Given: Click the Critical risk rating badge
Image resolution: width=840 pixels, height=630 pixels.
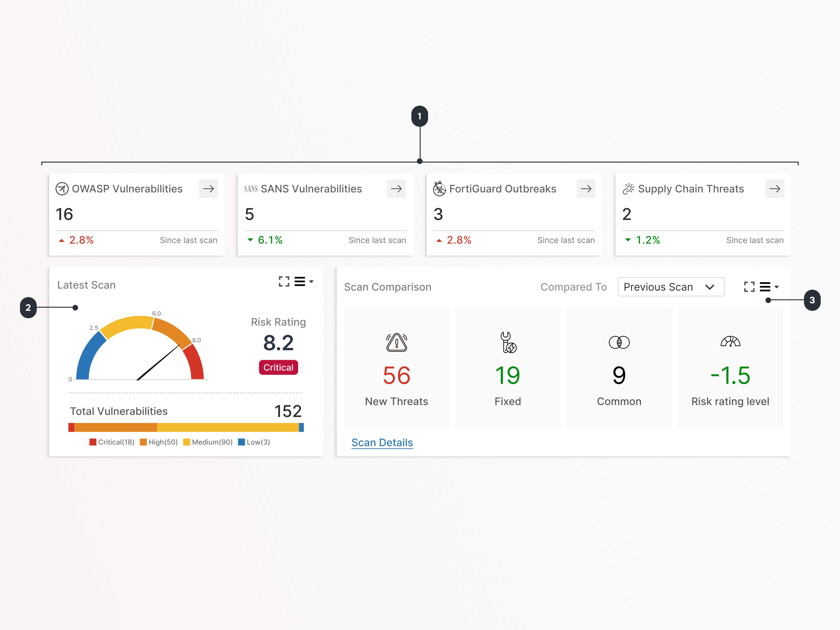Looking at the screenshot, I should pyautogui.click(x=278, y=367).
